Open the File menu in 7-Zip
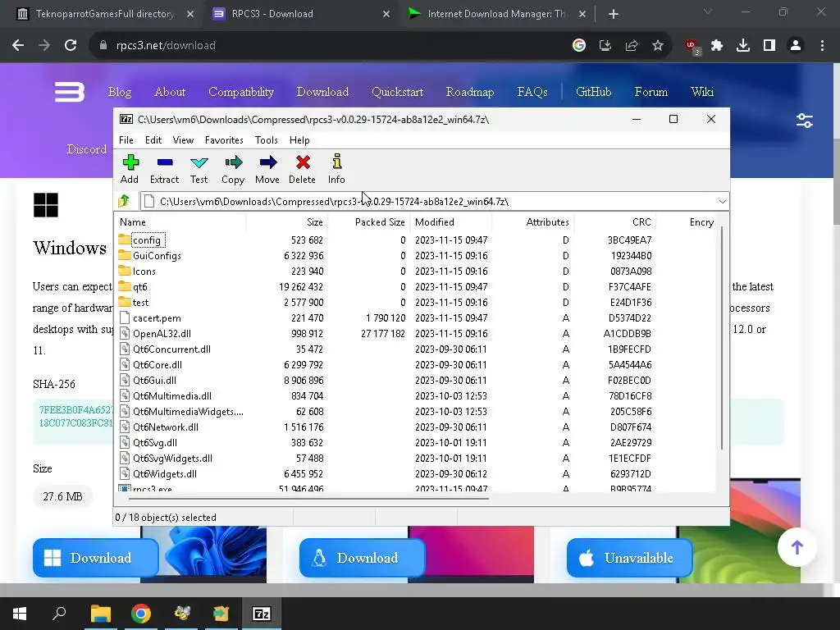This screenshot has width=840, height=630. pyautogui.click(x=126, y=139)
